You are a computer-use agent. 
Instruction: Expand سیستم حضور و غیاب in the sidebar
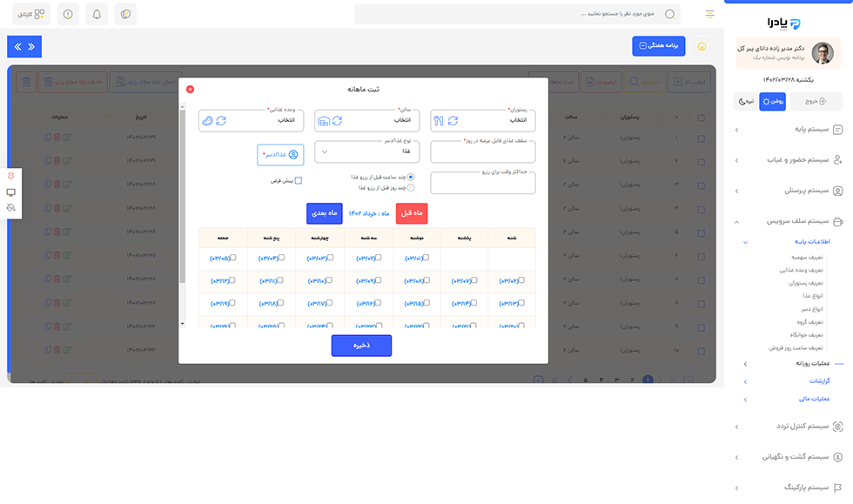click(x=736, y=160)
